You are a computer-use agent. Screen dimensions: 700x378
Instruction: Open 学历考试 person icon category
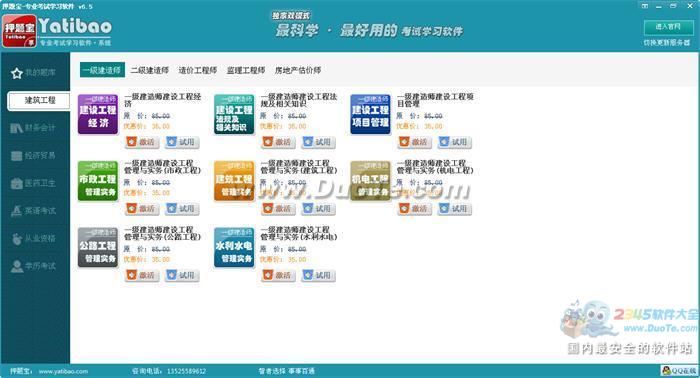pos(17,266)
